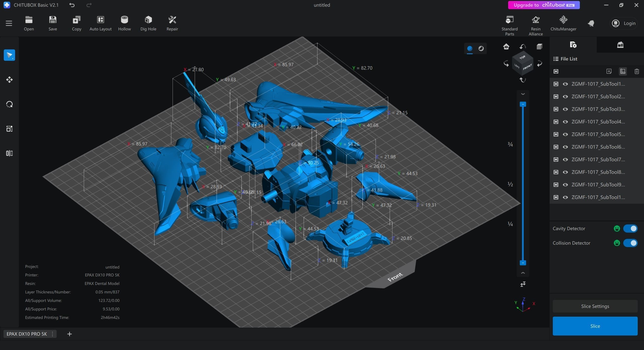Activate the Move tool in sidebar

coord(9,80)
